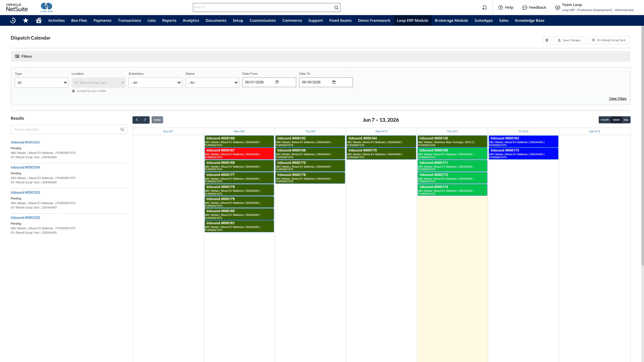Image resolution: width=644 pixels, height=362 pixels.
Task: Click the trash delete icon button
Action: click(x=547, y=40)
